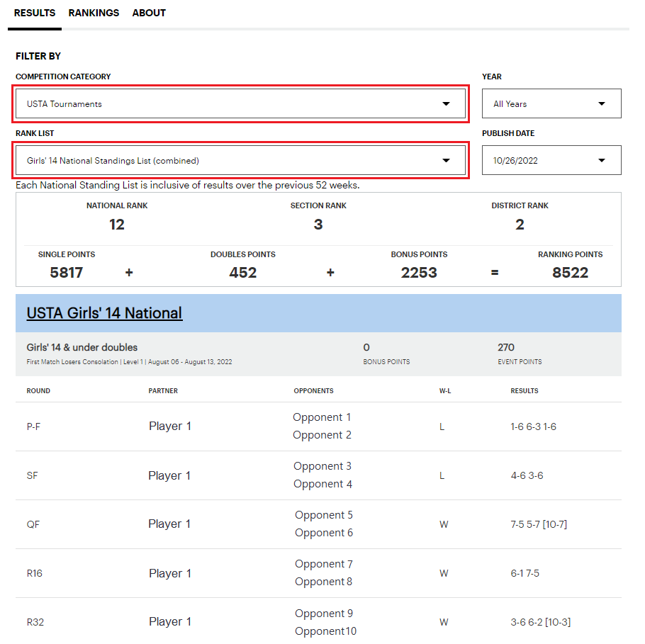Image resolution: width=645 pixels, height=644 pixels.
Task: Open Opponent 5 from the QF match
Action: click(323, 515)
